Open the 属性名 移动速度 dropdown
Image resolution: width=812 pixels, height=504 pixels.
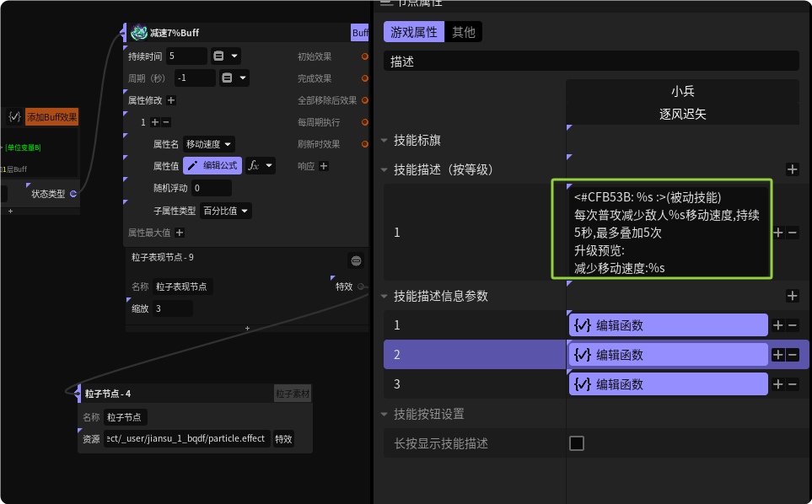coord(210,144)
